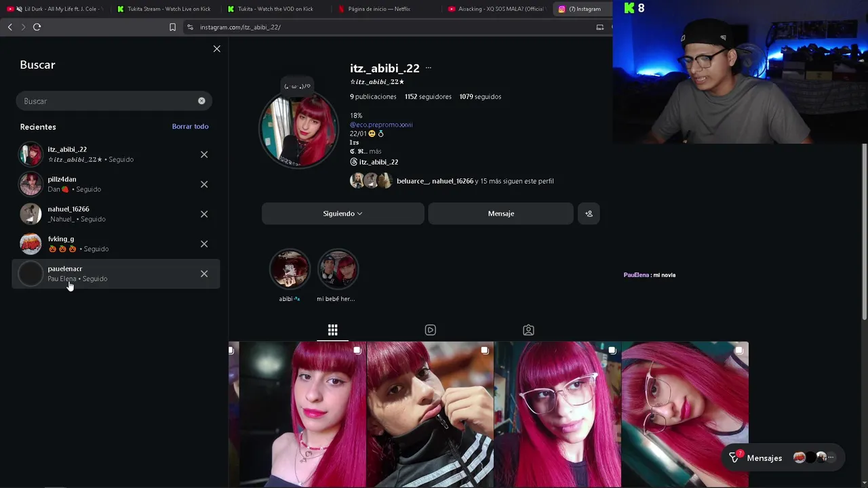Go back in browser history
Screen dimensions: 868x488
(x=9, y=27)
